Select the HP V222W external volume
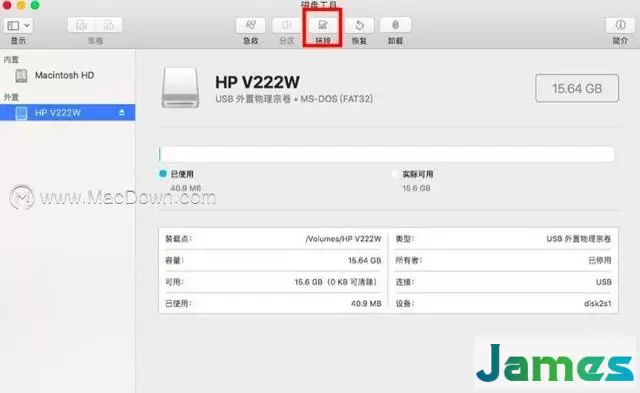 coord(67,113)
